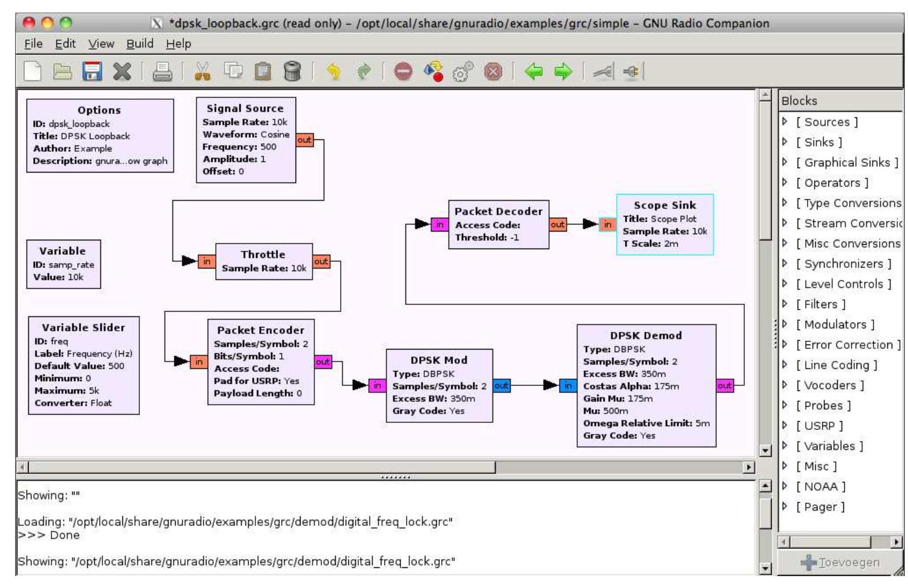The width and height of the screenshot is (908, 588).
Task: Expand the Graphical Sinks category
Action: pos(784,162)
